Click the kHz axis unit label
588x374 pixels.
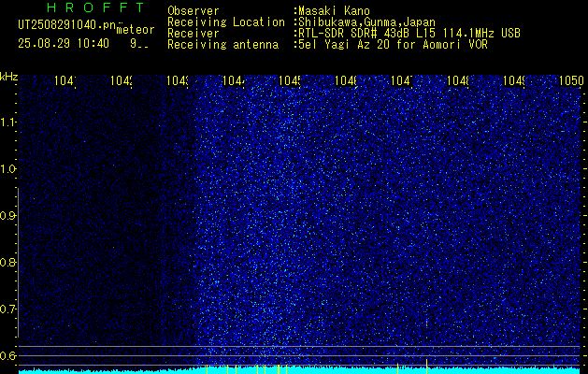(8, 78)
